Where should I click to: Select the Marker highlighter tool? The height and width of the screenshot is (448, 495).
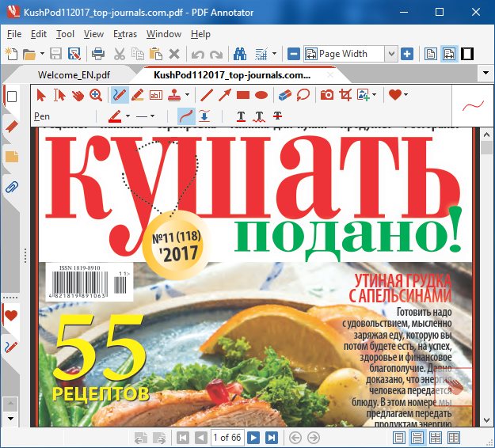click(138, 95)
